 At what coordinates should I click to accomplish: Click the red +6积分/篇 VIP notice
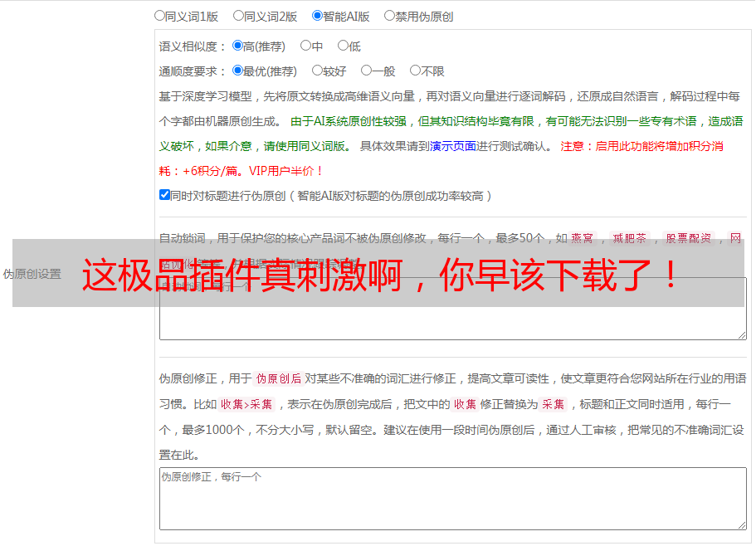tap(240, 171)
